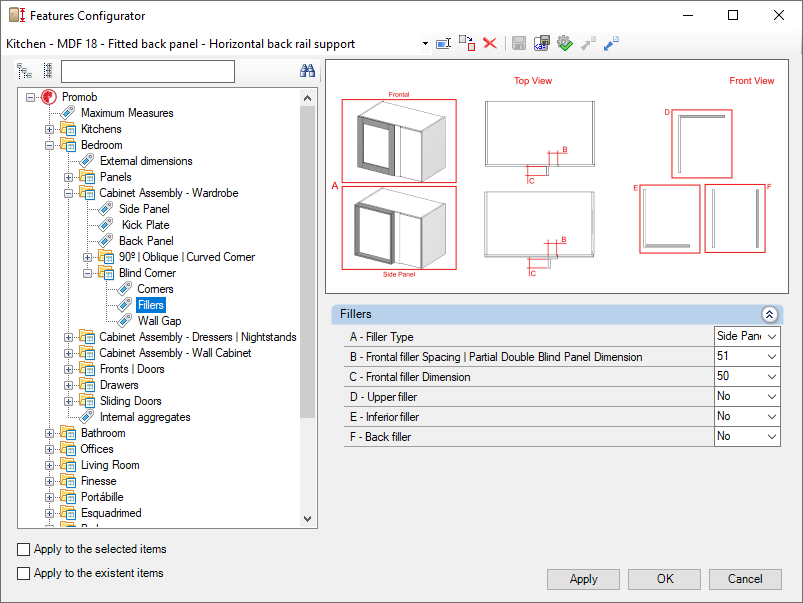803x603 pixels.
Task: Click the Promob root logo icon
Action: tap(49, 97)
